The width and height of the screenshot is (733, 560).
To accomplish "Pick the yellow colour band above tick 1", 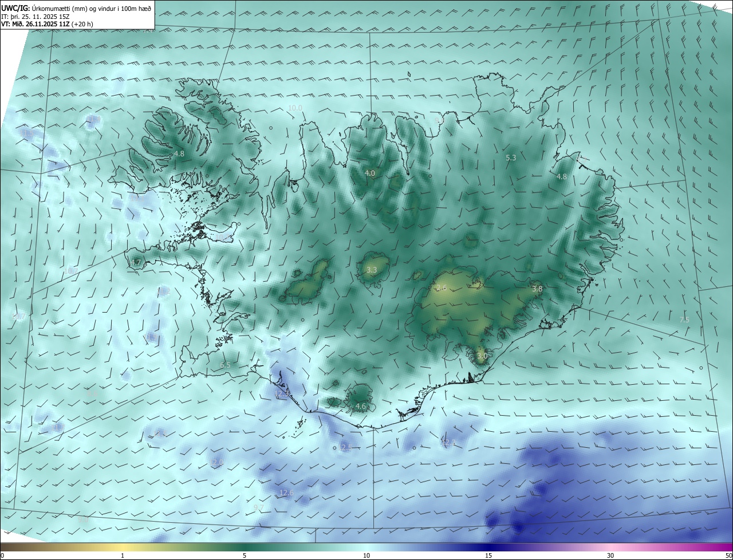I will point(123,547).
